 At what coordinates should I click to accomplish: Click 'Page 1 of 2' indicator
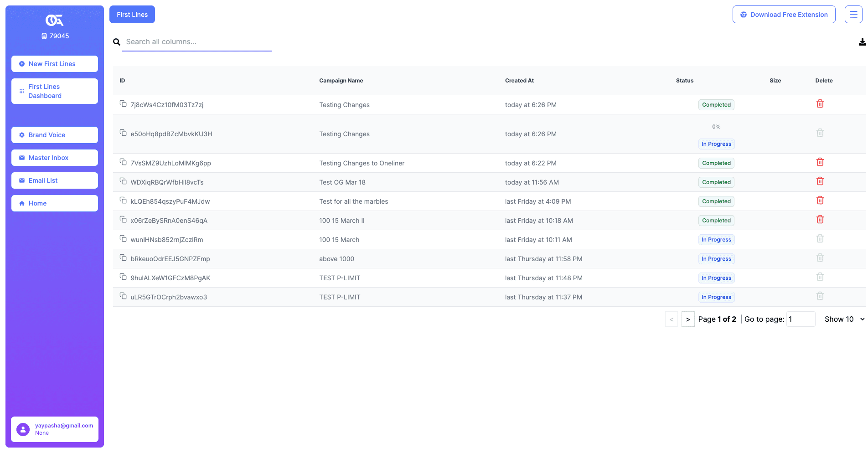[x=717, y=319]
